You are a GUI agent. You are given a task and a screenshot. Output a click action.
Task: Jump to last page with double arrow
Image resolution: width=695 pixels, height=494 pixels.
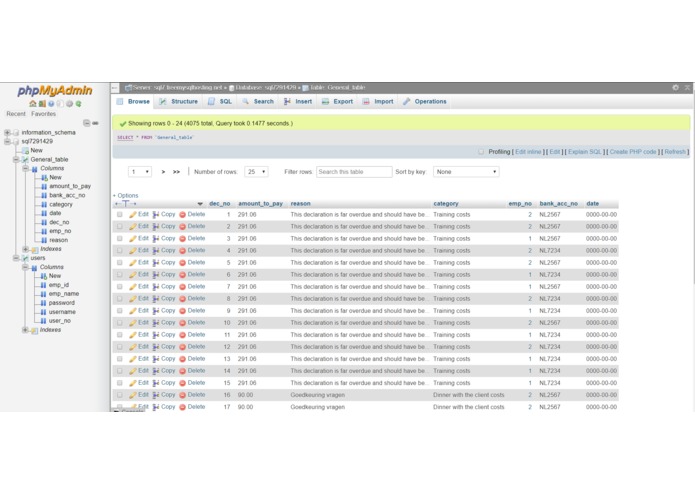coord(176,172)
